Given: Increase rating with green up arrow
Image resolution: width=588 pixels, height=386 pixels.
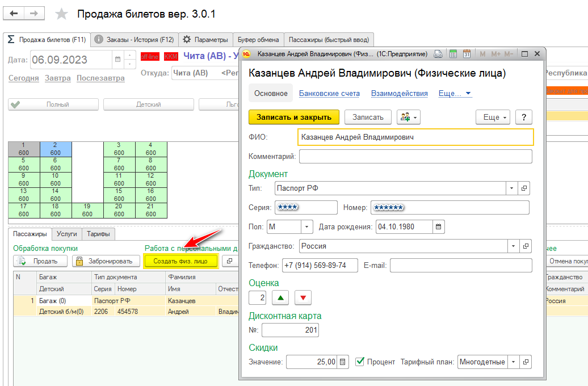Looking at the screenshot, I should (280, 298).
